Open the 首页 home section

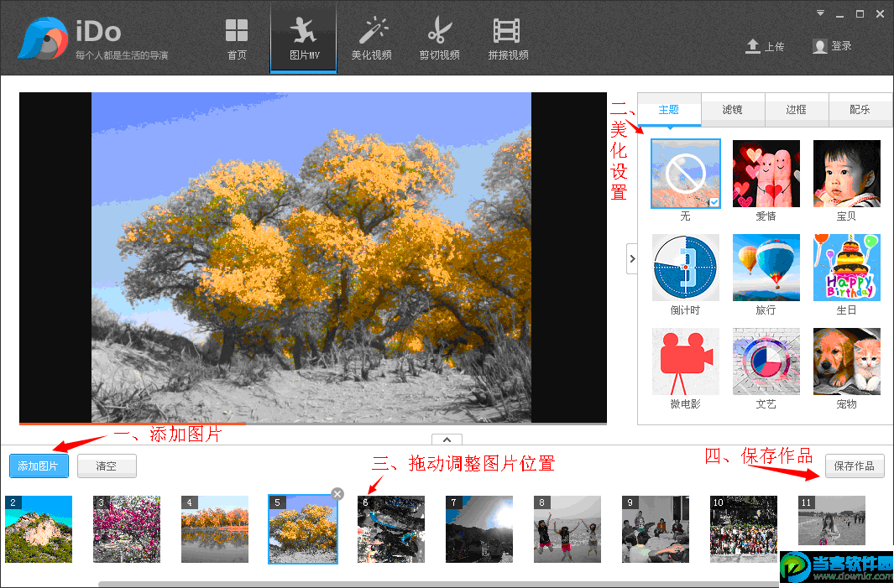point(237,39)
